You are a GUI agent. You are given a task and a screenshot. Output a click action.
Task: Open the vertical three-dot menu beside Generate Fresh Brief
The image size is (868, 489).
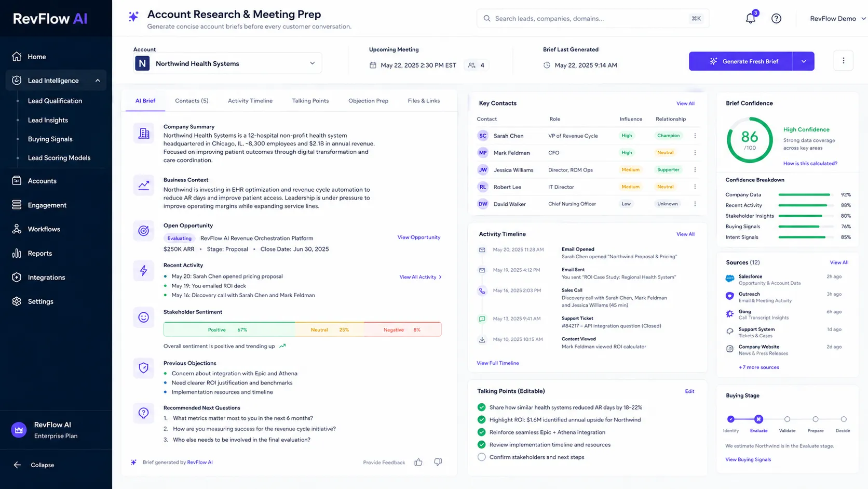click(843, 61)
